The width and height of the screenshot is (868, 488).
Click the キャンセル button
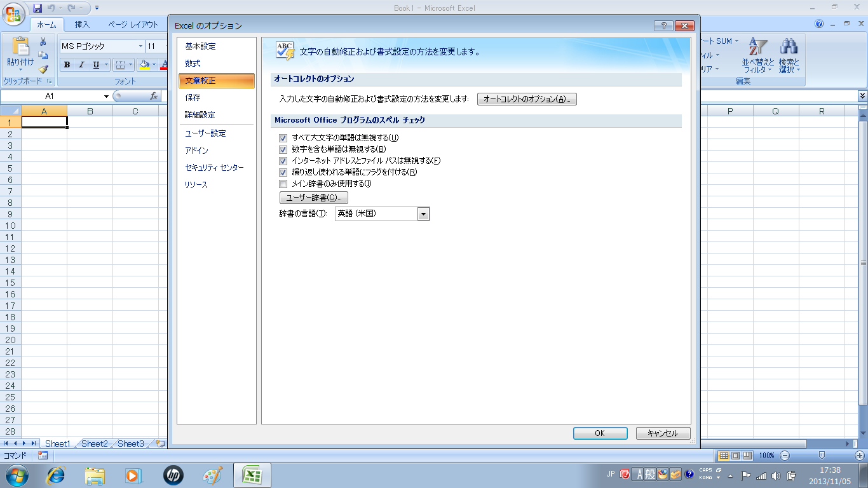[x=663, y=433]
